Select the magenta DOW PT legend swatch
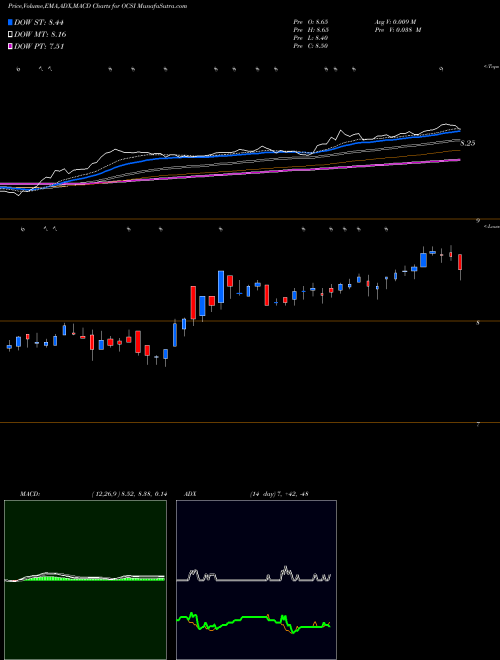500x660 pixels. 10,46
